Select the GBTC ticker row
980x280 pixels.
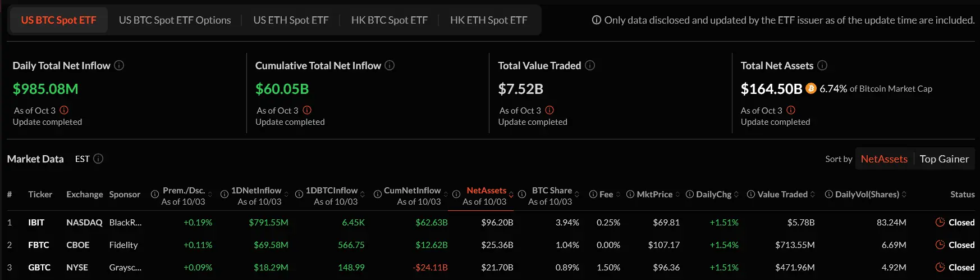tap(39, 268)
